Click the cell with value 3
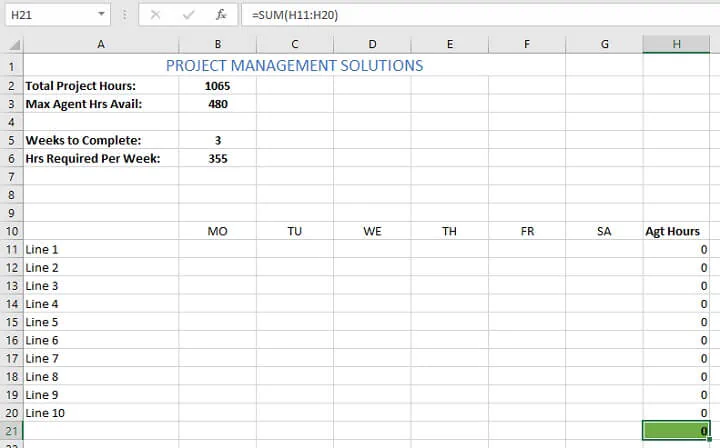 point(218,140)
